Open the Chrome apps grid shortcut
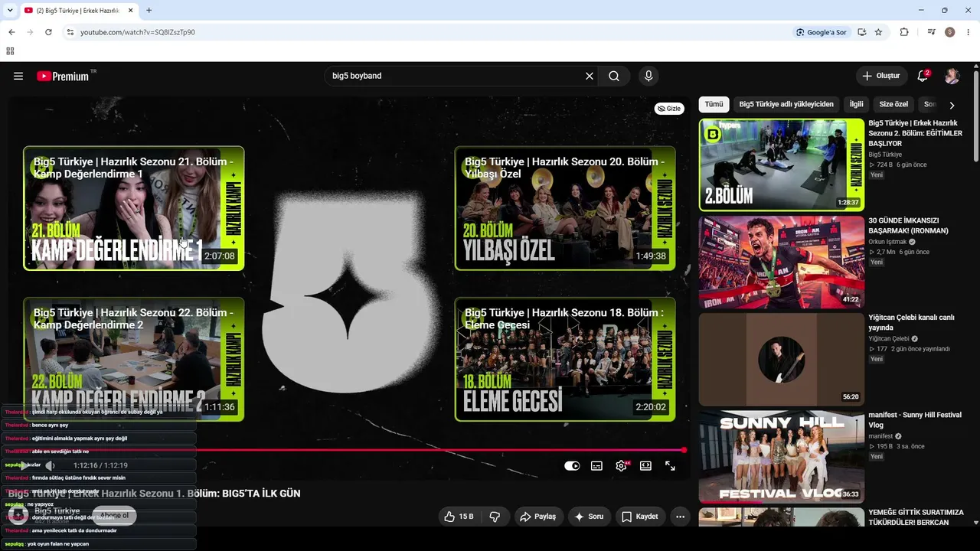Viewport: 980px width, 551px height. 10,51
